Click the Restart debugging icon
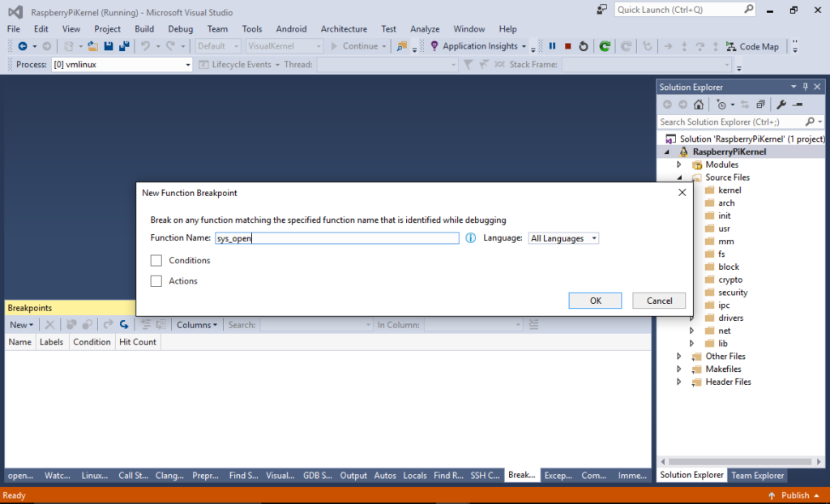The height and width of the screenshot is (504, 830). (583, 46)
